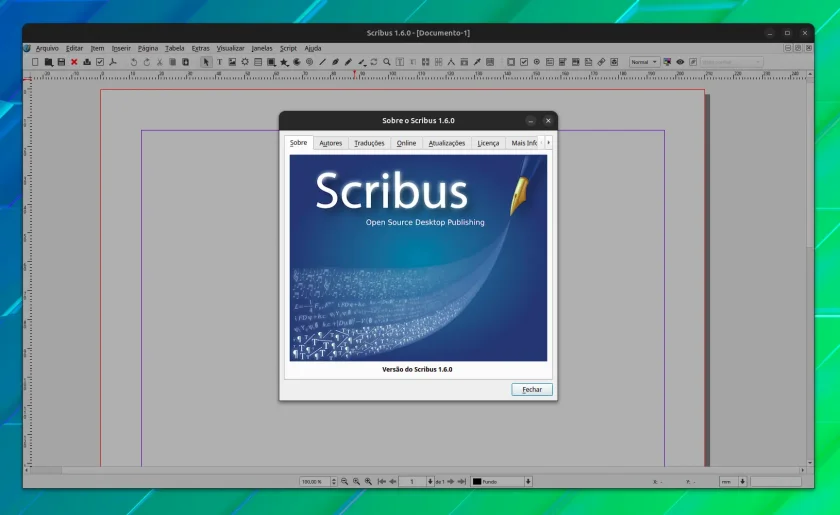Click the Redo arrow icon
The height and width of the screenshot is (515, 840).
[x=147, y=62]
